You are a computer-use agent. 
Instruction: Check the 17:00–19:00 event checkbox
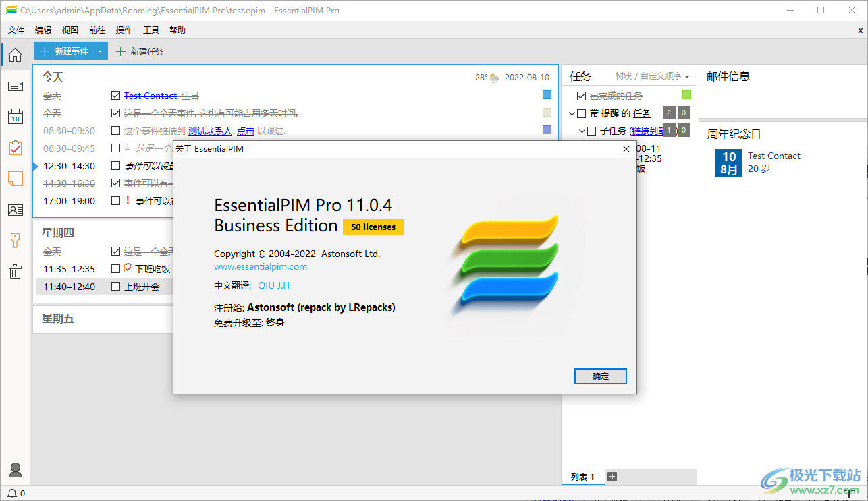point(116,201)
